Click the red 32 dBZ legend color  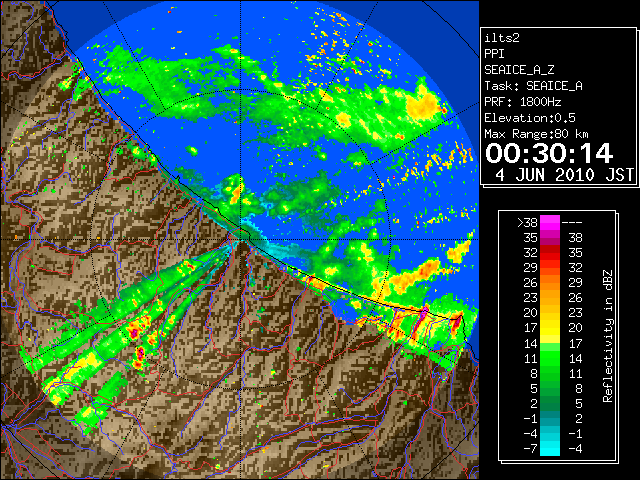550,253
